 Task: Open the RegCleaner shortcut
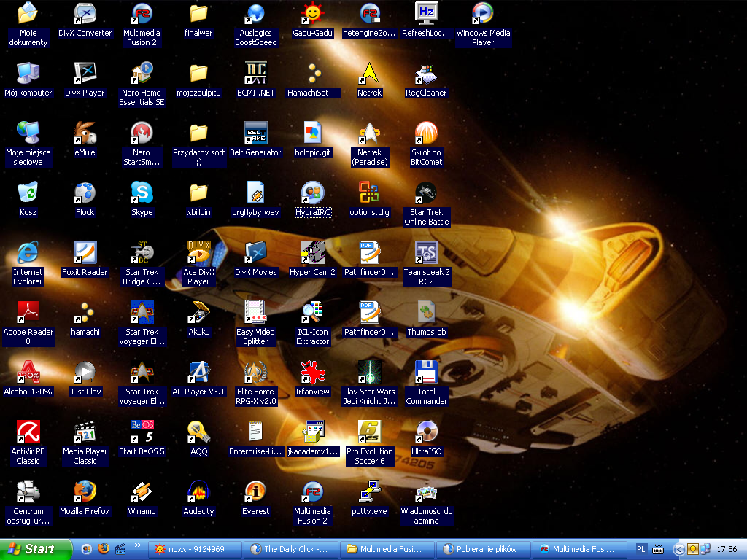coord(426,74)
